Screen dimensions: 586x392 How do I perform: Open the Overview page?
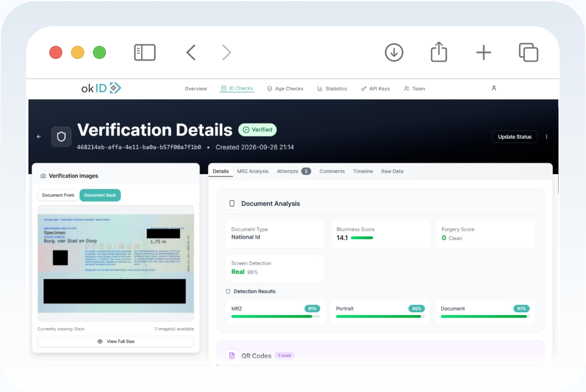pos(196,88)
